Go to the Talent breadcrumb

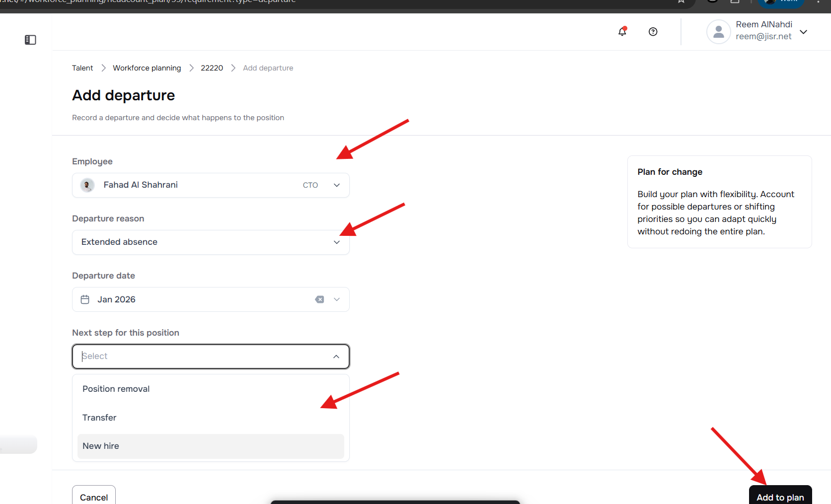coord(82,68)
